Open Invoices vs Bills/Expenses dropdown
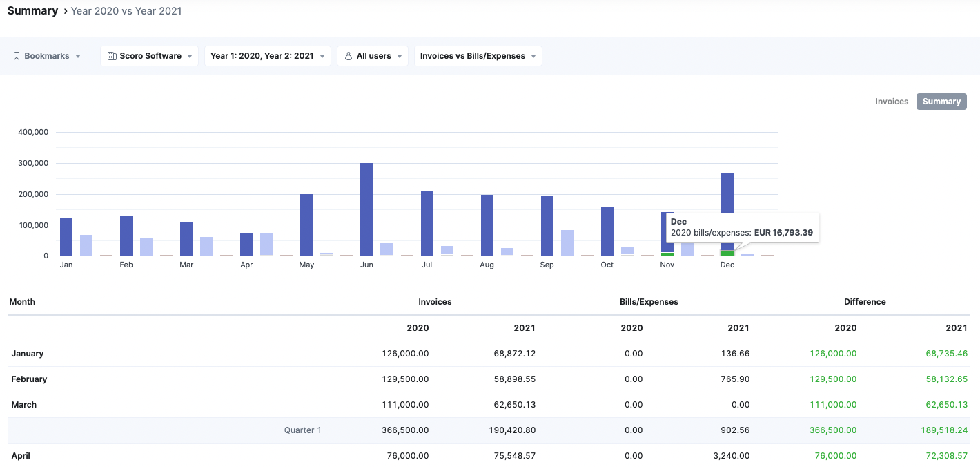 [x=478, y=56]
